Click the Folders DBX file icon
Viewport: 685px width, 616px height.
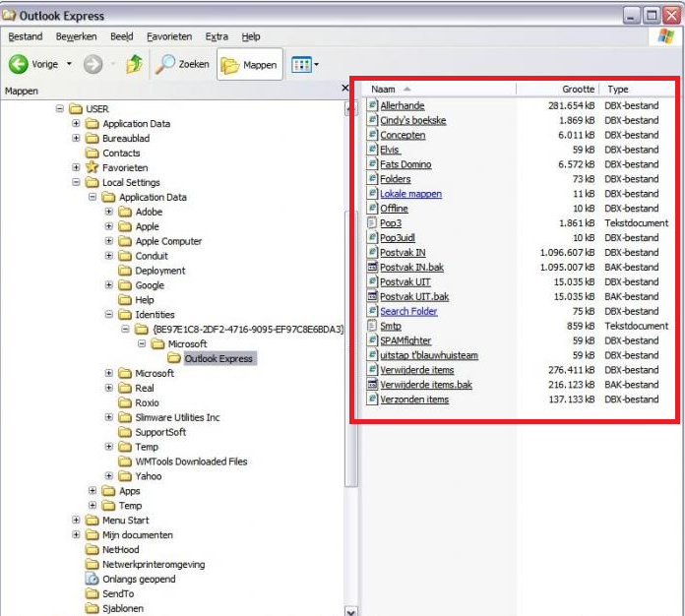click(x=372, y=179)
